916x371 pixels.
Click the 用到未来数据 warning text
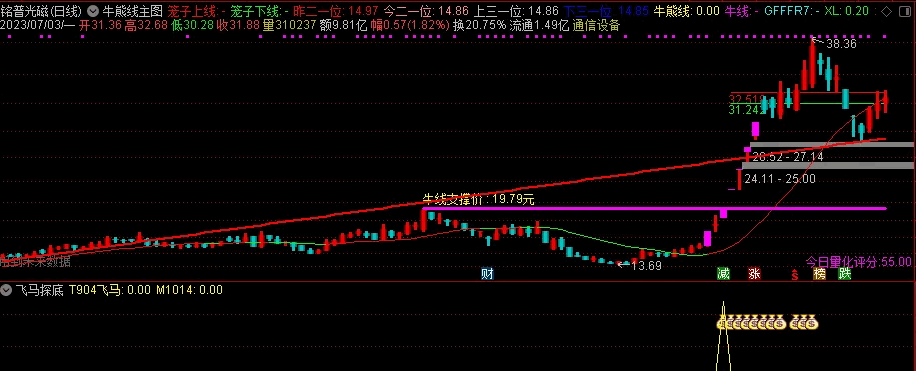(35, 262)
